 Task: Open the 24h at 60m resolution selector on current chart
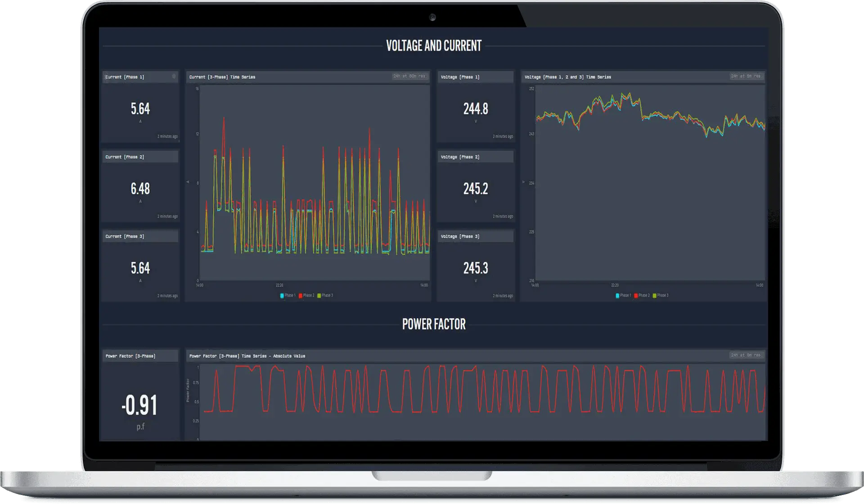(409, 76)
